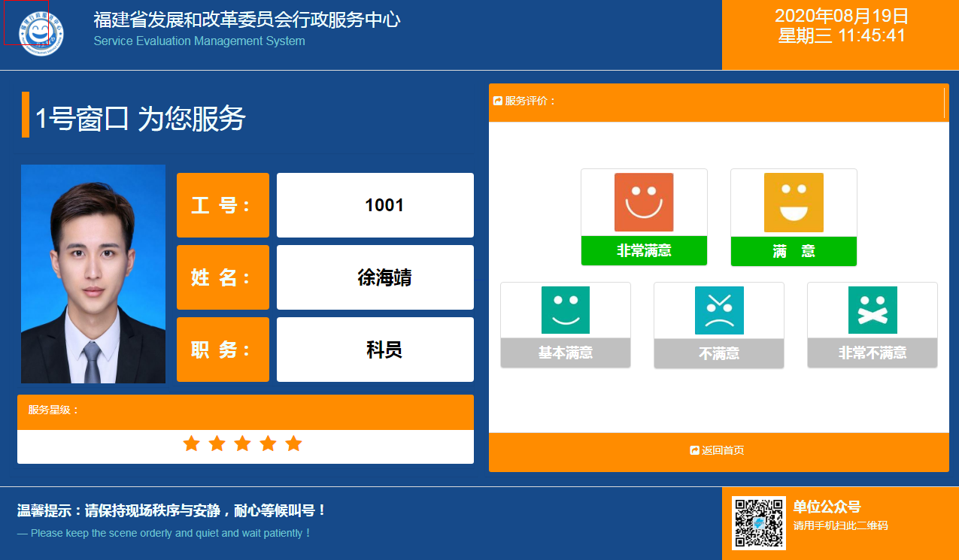Viewport: 959px width, 560px height.
Task: Click the teal basic satisfaction smiley icon
Action: coord(565,310)
